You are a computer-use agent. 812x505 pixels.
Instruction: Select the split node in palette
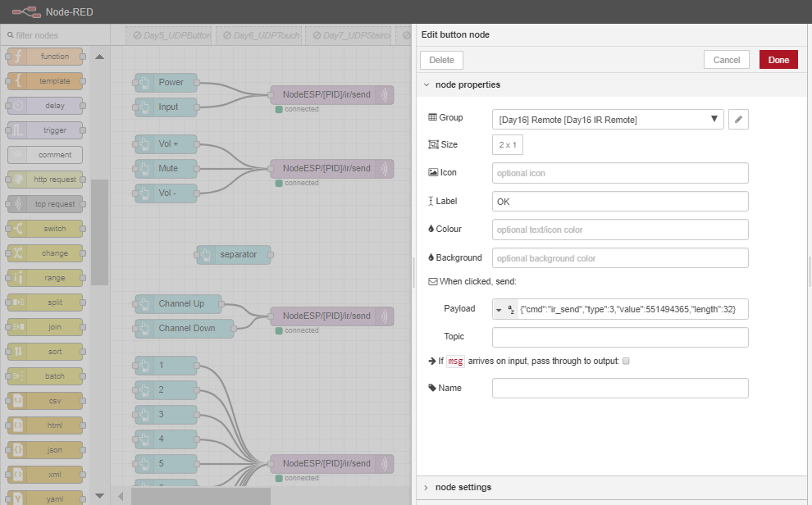pos(45,303)
